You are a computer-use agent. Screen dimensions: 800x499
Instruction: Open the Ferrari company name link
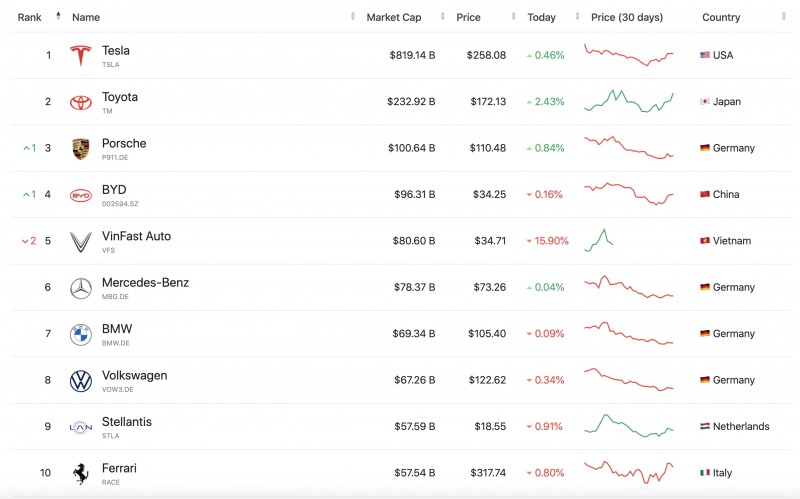pyautogui.click(x=119, y=468)
